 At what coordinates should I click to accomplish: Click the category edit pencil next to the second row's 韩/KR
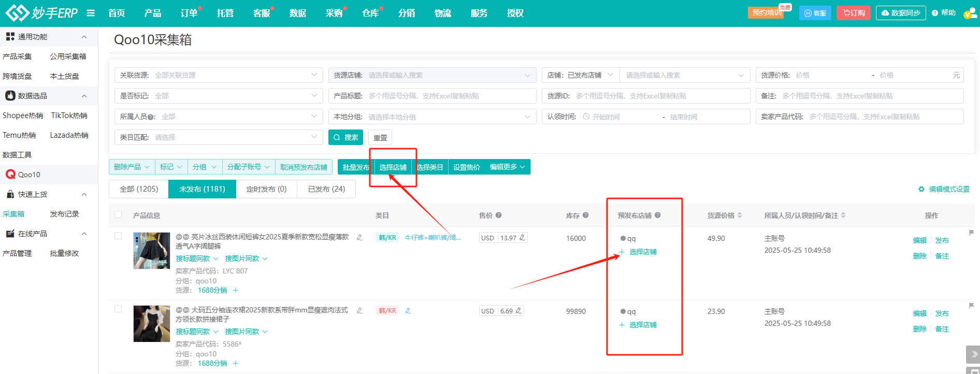pos(408,311)
